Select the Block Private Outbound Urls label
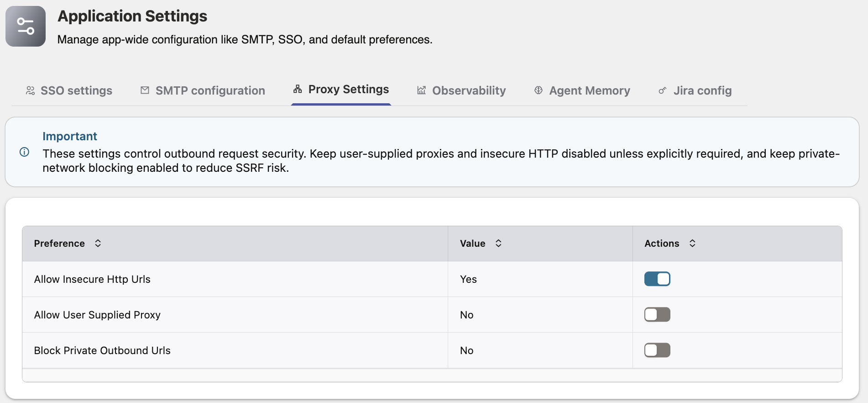 [x=102, y=350]
